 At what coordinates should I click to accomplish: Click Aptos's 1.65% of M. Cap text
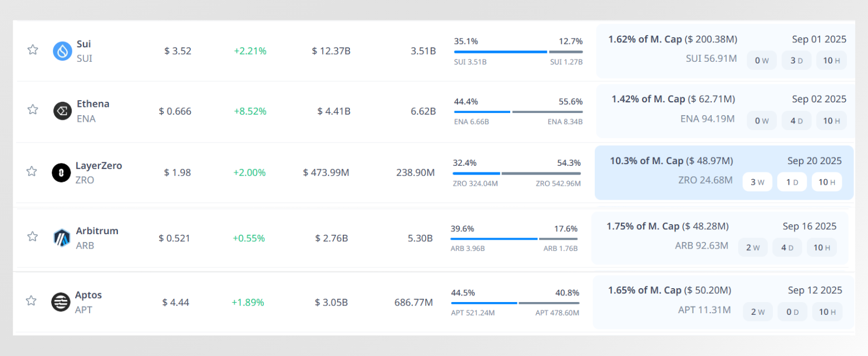point(644,290)
